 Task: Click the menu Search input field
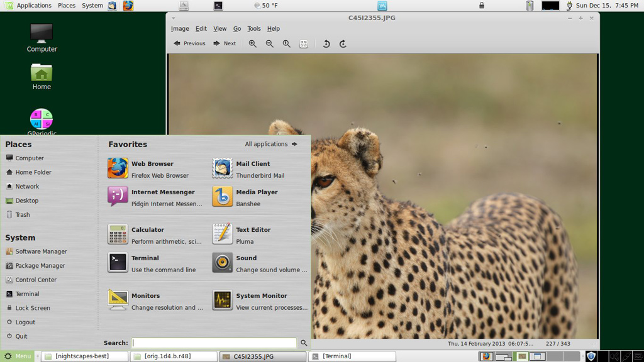coord(214,343)
